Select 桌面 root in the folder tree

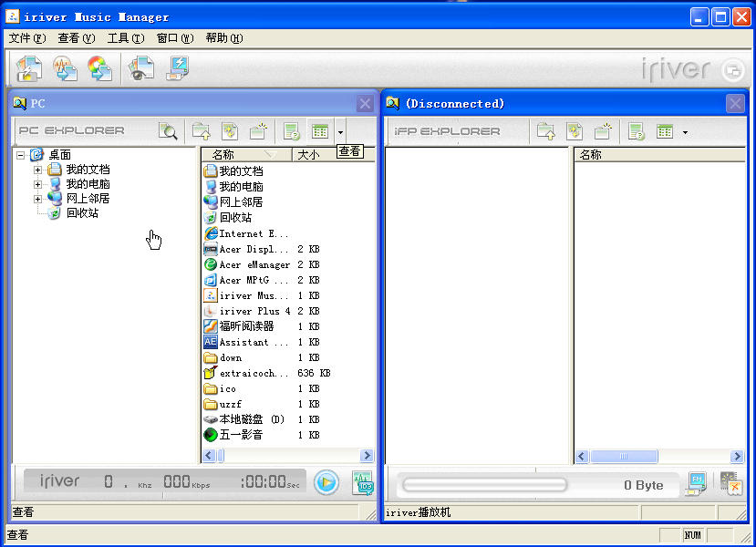pyautogui.click(x=60, y=155)
